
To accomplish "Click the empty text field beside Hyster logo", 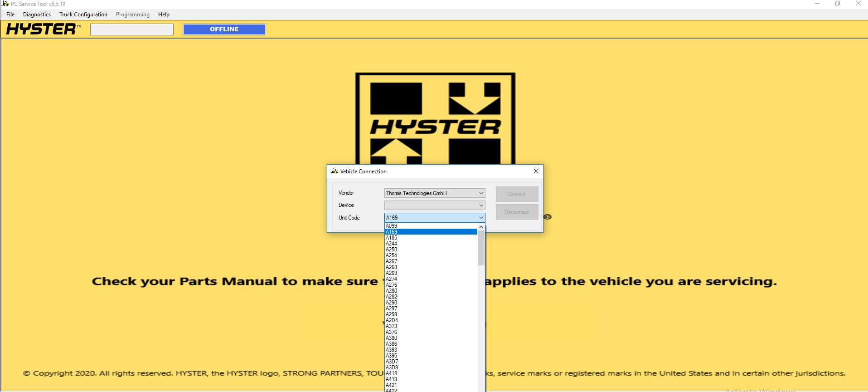I will [x=132, y=29].
